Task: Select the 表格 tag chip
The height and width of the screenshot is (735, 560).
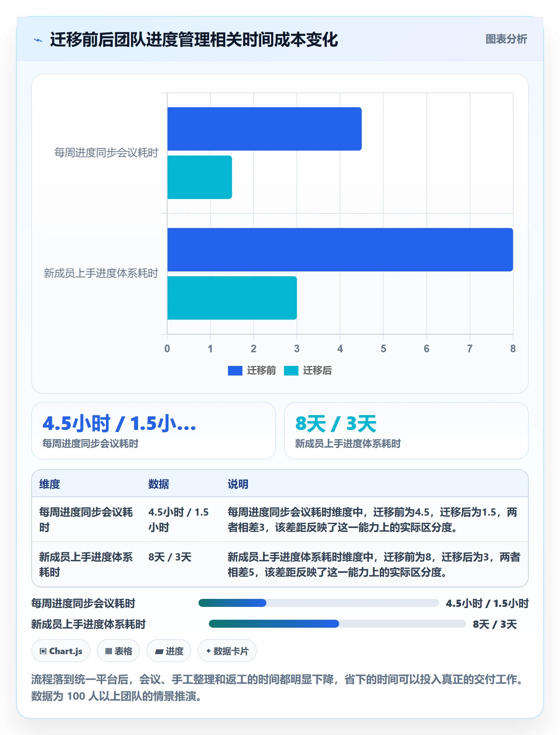Action: click(118, 651)
